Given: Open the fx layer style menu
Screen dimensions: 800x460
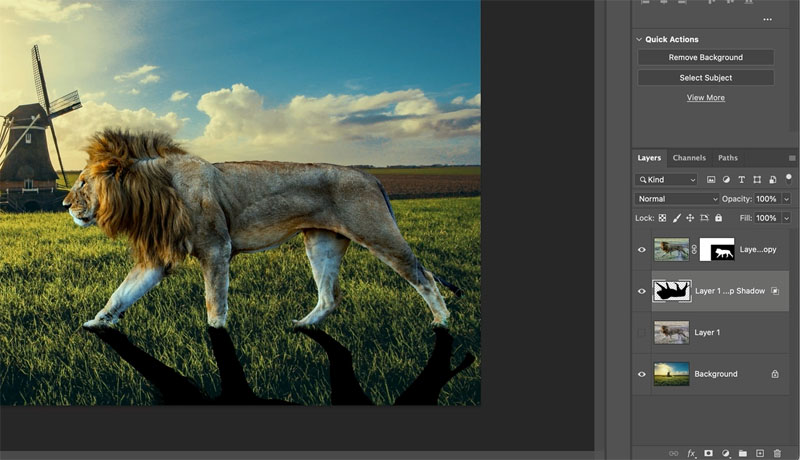Looking at the screenshot, I should pyautogui.click(x=691, y=453).
